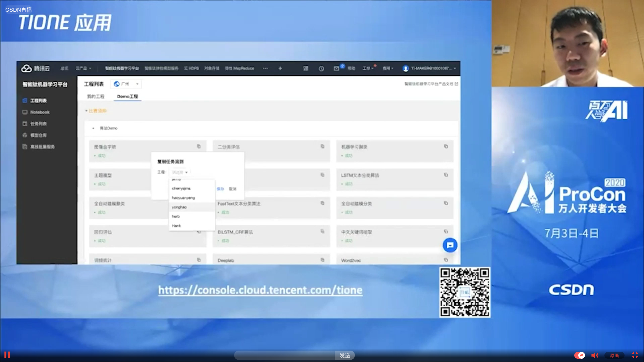
Task: Choose haoyuanpeng from the project list
Action: [192, 198]
